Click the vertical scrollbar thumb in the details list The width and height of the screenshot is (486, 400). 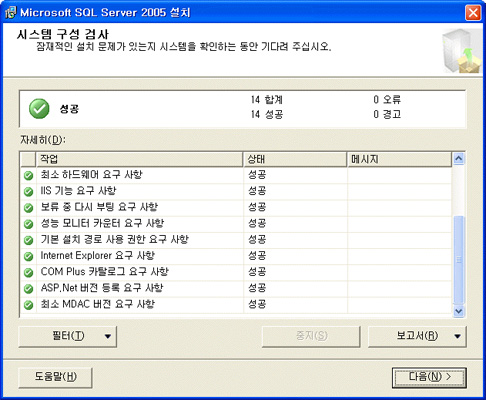(x=459, y=260)
